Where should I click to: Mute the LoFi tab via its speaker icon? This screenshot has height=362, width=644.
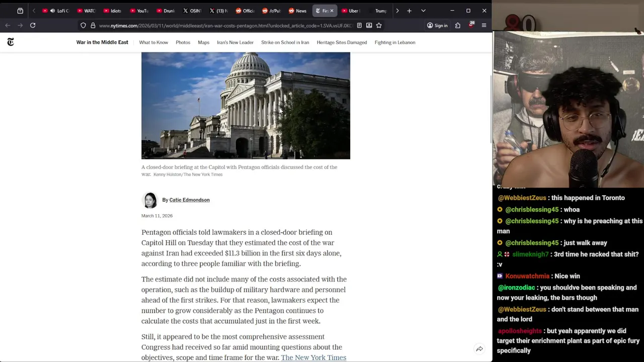pyautogui.click(x=52, y=11)
